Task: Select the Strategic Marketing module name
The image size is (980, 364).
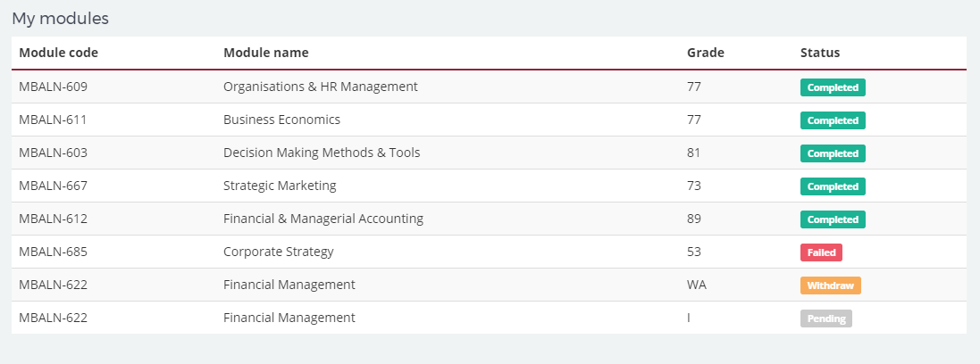Action: [x=280, y=186]
